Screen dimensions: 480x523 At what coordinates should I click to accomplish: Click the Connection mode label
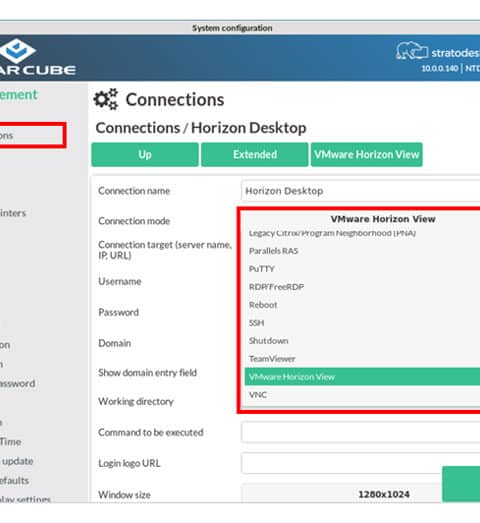pos(134,221)
